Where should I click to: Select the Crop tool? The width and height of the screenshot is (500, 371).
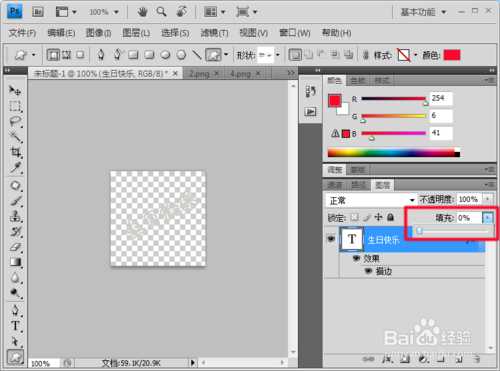point(15,152)
